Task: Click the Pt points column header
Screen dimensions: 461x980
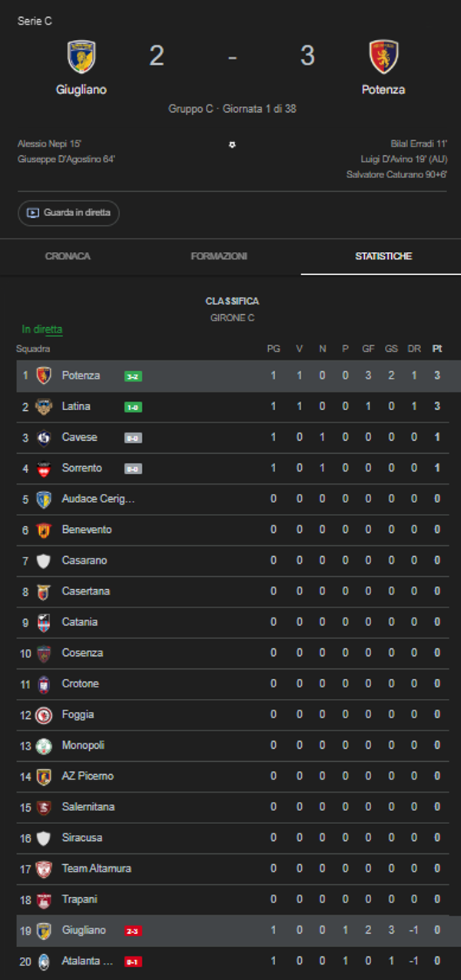Action: 437,349
